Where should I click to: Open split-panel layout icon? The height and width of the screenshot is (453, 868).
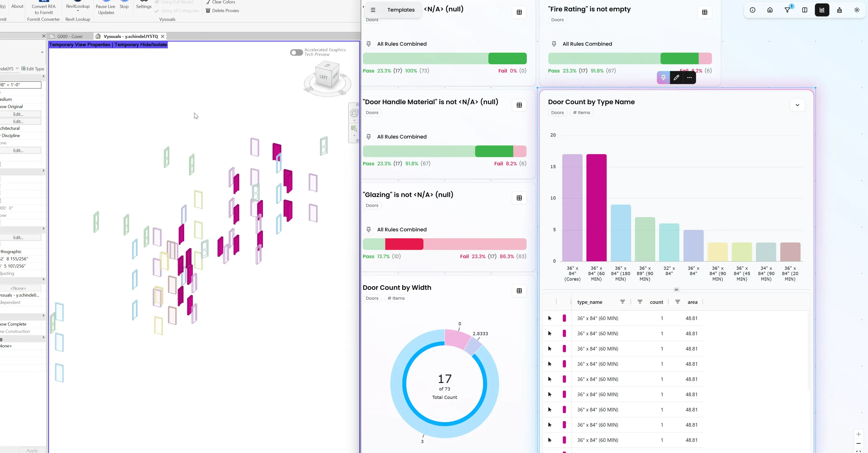point(805,10)
